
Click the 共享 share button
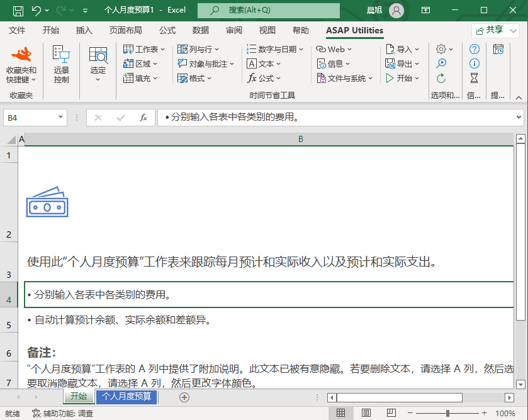(490, 31)
